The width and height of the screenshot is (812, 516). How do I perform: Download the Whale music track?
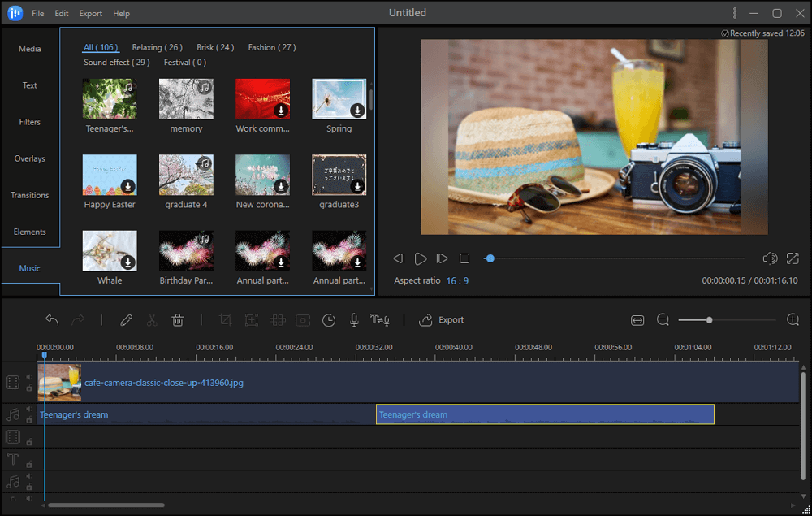tap(128, 263)
